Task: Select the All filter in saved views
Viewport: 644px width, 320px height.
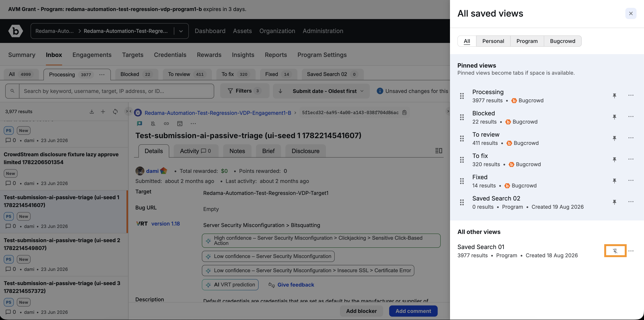Action: [x=467, y=41]
